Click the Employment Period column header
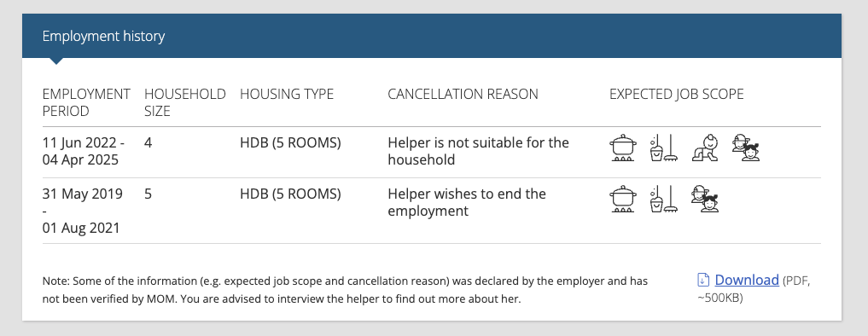Screen dimensions: 868x336 pos(86,102)
